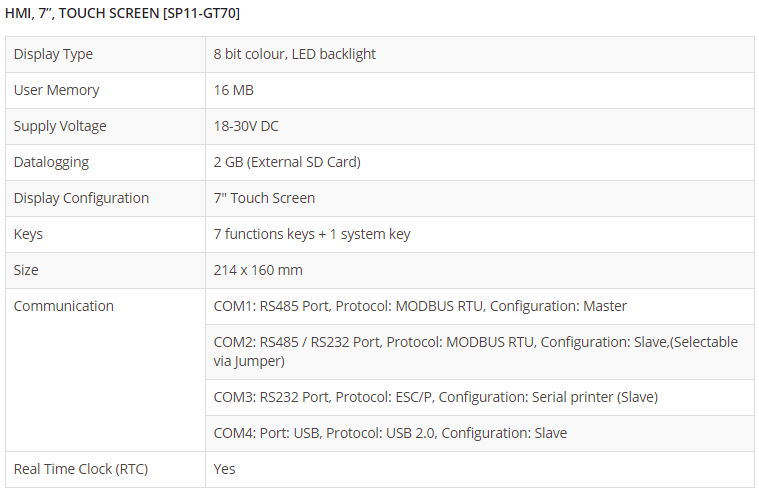Select the Communication label cell
Screen dimensions: 759x495
click(63, 306)
